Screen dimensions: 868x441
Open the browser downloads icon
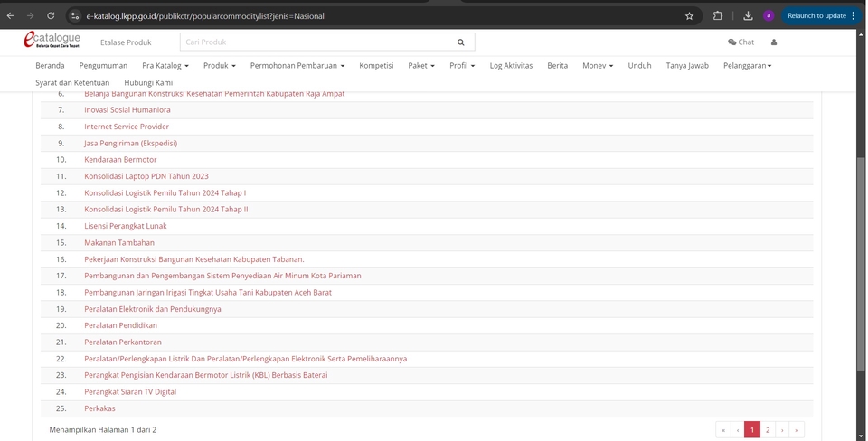coord(748,16)
